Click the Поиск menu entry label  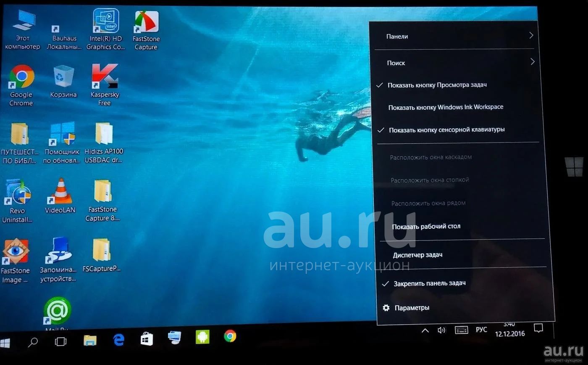tap(396, 63)
